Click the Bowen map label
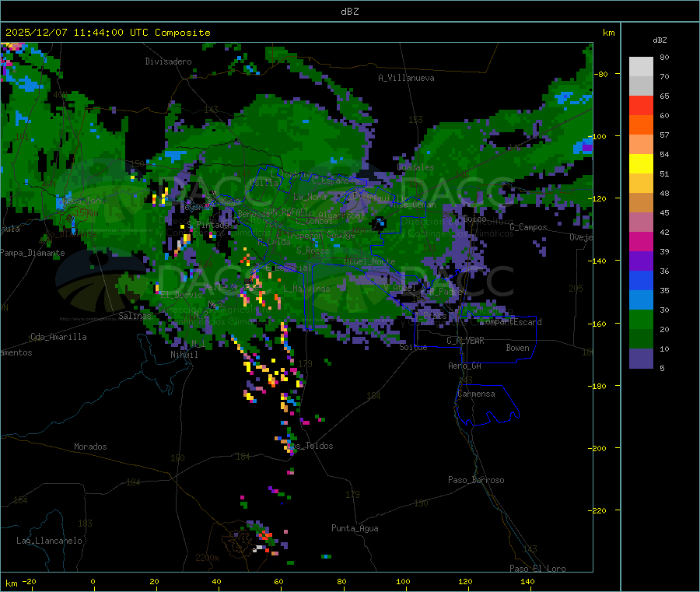The height and width of the screenshot is (592, 700). [x=517, y=348]
